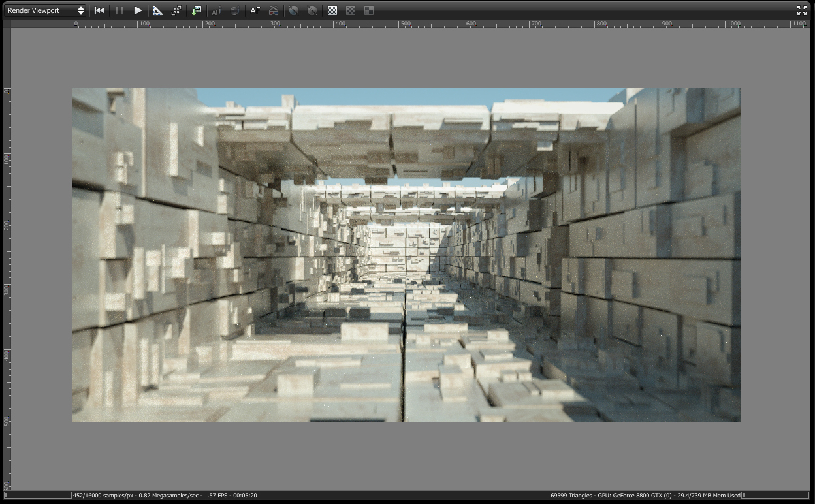Click the second struck-through sphere icon
This screenshot has height=504, width=815.
pos(312,10)
